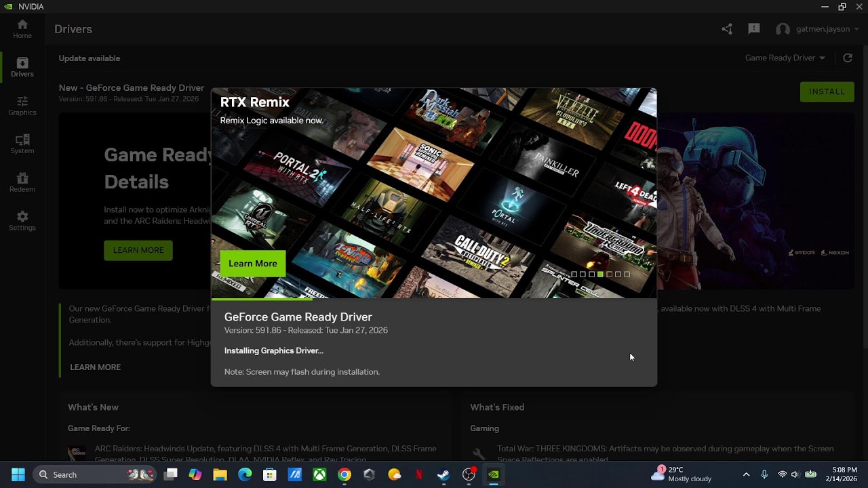The width and height of the screenshot is (868, 488).
Task: Open File Explorer from the taskbar
Action: coord(220,474)
